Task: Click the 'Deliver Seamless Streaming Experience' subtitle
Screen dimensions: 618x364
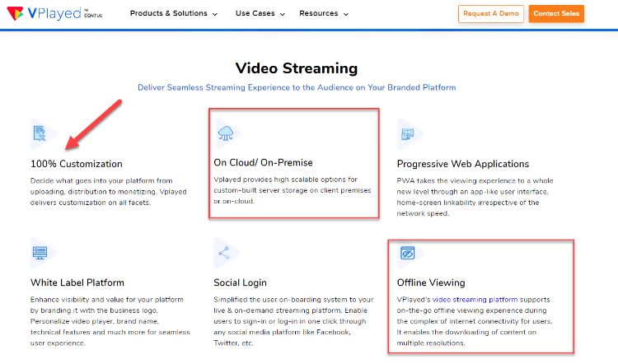Action: 297,87
